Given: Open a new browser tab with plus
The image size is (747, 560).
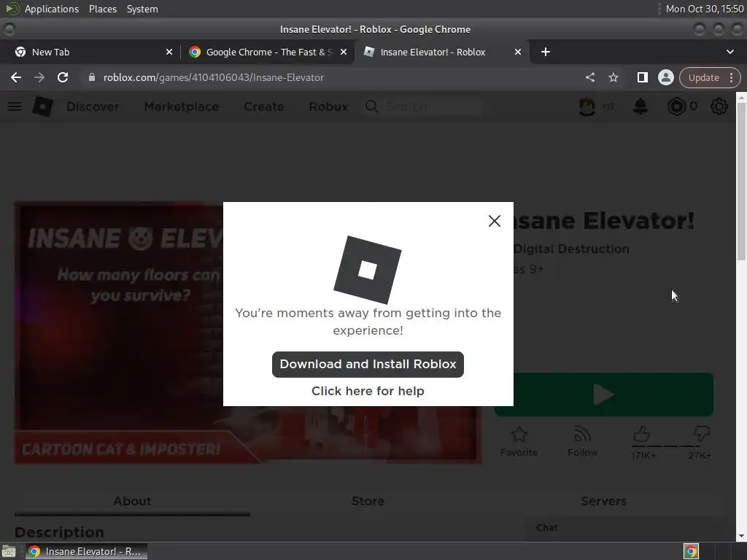Looking at the screenshot, I should click(x=546, y=52).
